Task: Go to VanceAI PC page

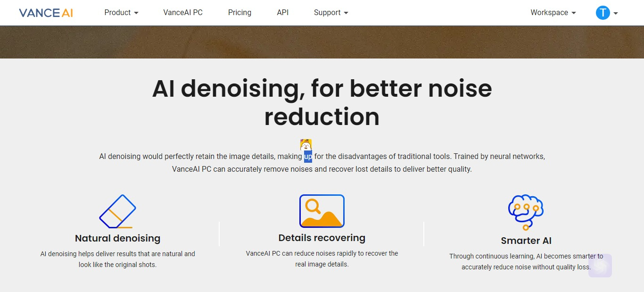Action: click(x=183, y=13)
